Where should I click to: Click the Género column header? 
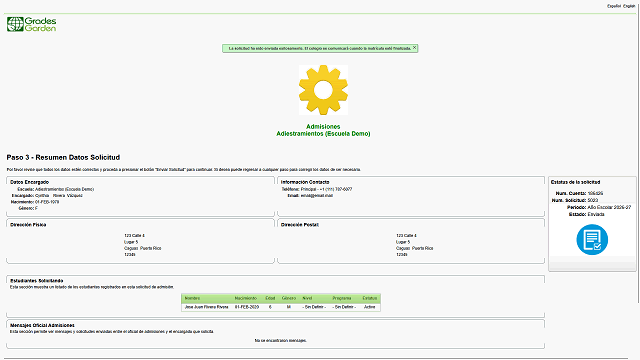tap(289, 298)
